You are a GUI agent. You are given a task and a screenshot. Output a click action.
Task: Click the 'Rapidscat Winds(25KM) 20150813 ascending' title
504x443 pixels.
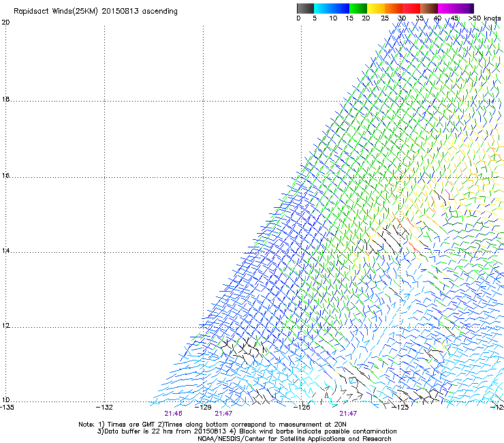[x=95, y=12]
